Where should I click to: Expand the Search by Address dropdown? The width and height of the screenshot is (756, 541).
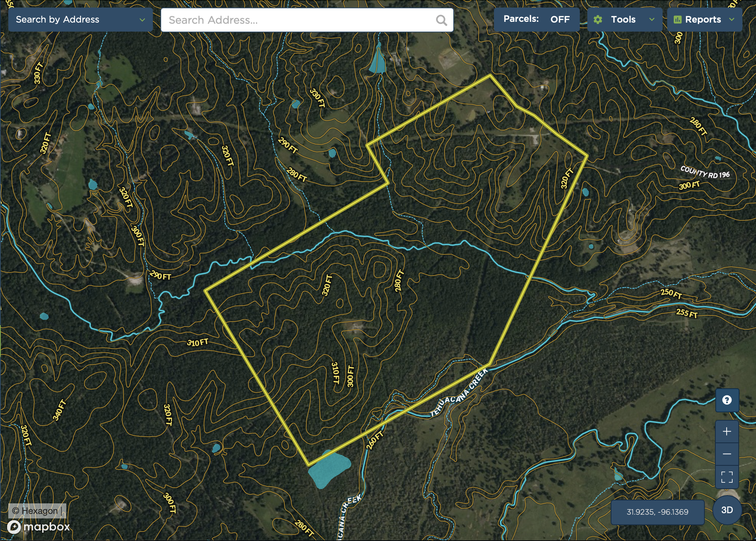click(x=80, y=20)
